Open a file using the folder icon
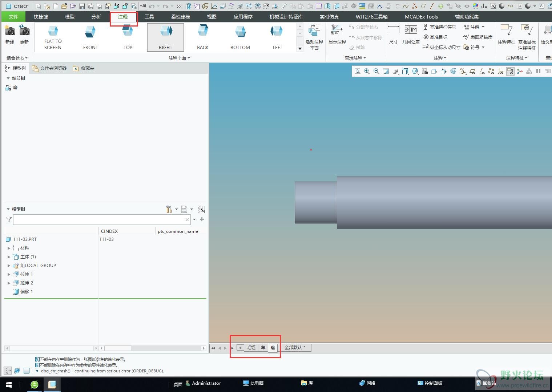This screenshot has width=552, height=392. tap(64, 6)
